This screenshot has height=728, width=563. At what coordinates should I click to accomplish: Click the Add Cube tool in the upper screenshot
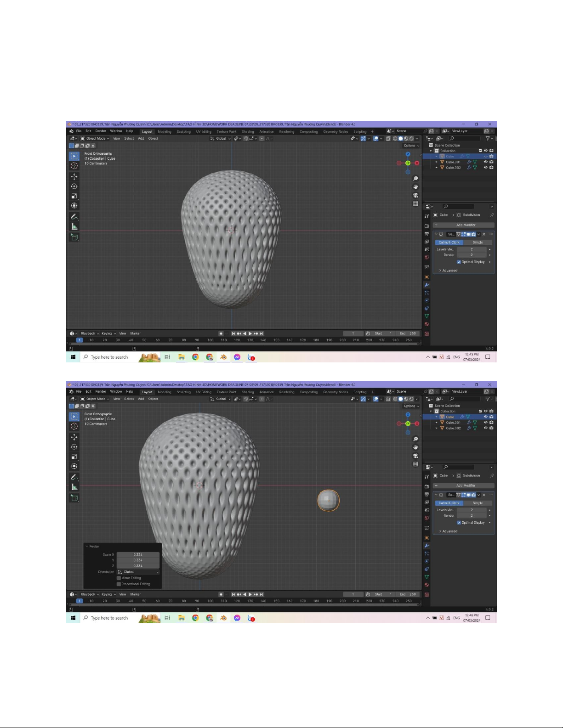point(74,237)
